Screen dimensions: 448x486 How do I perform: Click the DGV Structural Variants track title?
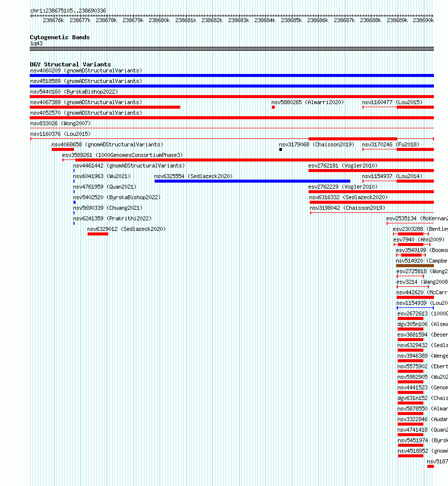click(x=70, y=64)
